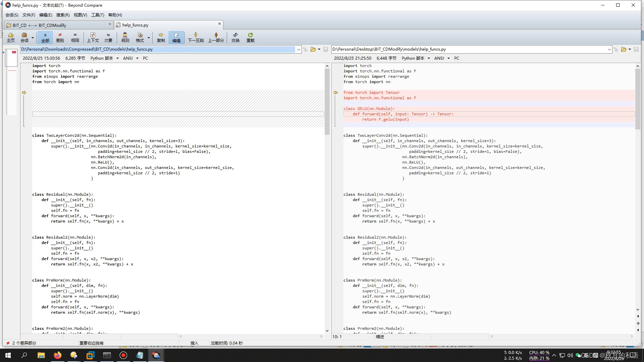
Task: Expand right browse folder dropdown arrow
Action: coord(630,49)
